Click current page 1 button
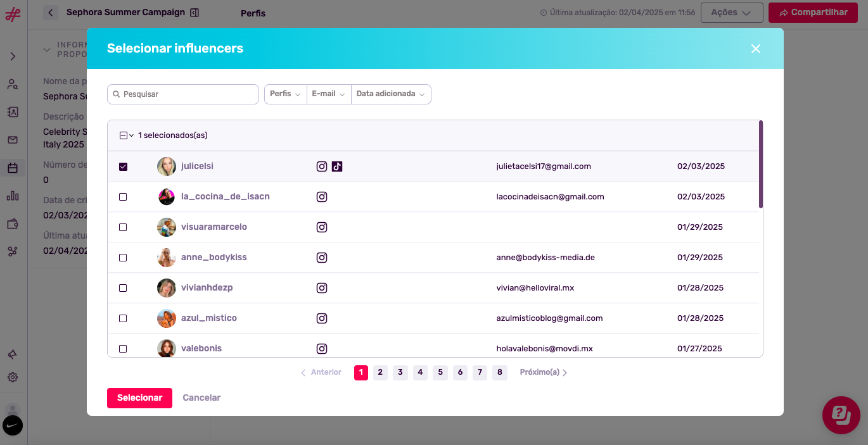Screen dimensions: 868x445 [x=361, y=372]
